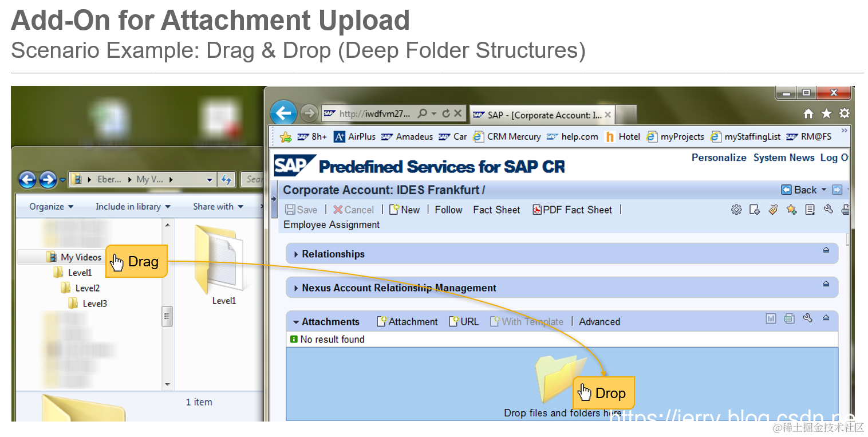This screenshot has width=868, height=437.
Task: Click the SAP CRM Back button
Action: click(799, 190)
